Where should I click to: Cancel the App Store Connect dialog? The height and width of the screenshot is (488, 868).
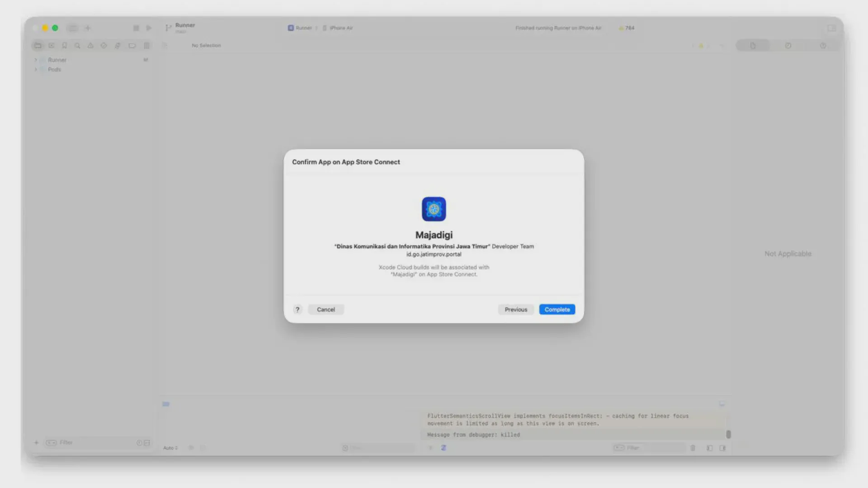coord(325,310)
